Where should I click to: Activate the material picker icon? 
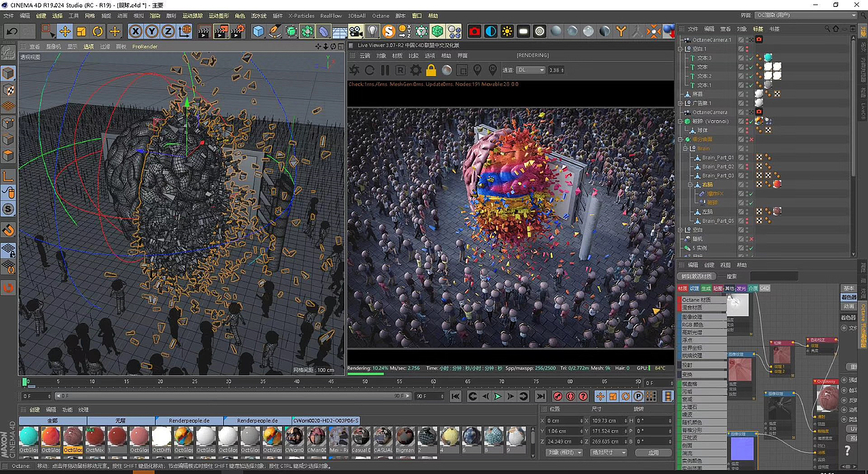[492, 70]
